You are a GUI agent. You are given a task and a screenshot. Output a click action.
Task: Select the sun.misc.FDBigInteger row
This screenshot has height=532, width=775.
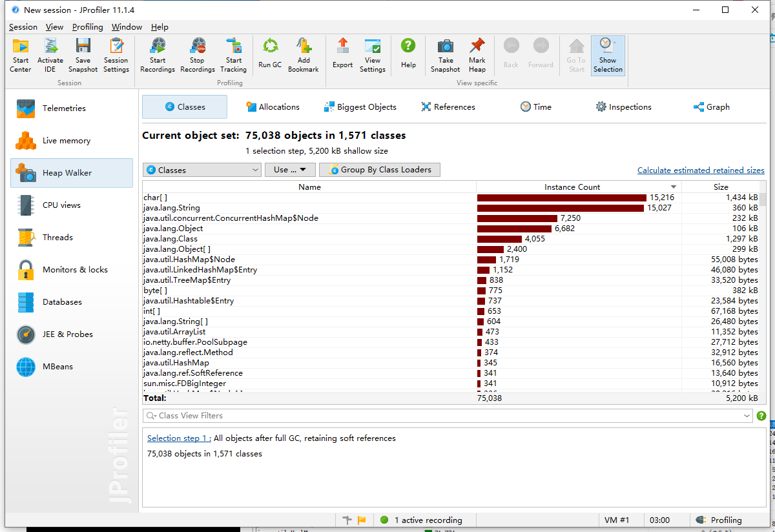[x=451, y=384]
